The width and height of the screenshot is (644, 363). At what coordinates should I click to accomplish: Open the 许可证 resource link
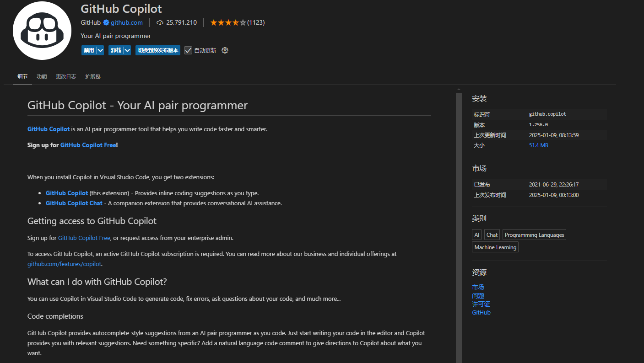481,304
